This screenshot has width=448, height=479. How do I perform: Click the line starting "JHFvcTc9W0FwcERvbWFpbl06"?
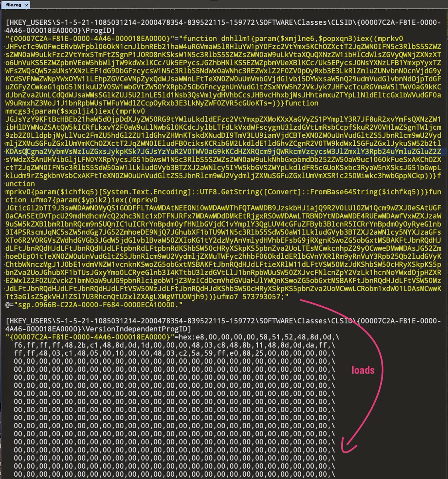pos(223,47)
